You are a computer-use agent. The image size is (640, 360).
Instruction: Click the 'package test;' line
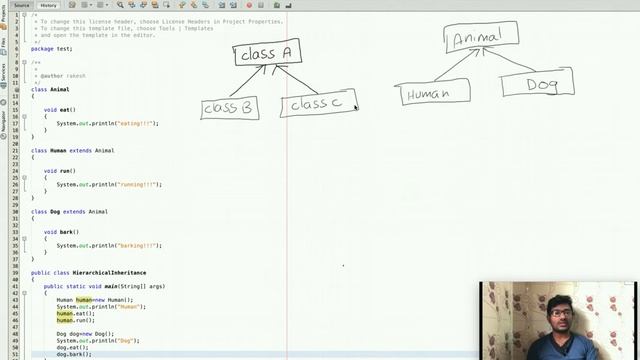(51, 49)
